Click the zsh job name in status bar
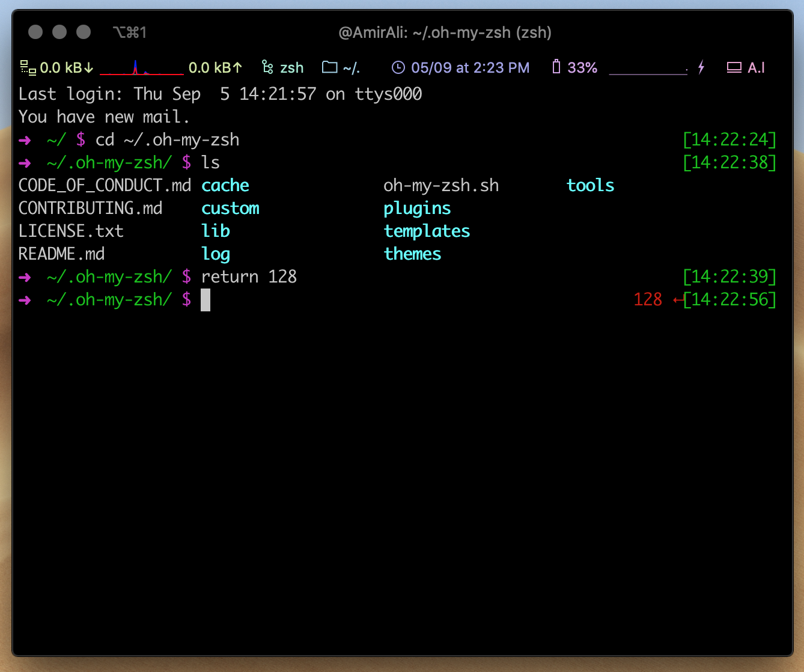Screen dimensions: 804x672 (x=291, y=68)
